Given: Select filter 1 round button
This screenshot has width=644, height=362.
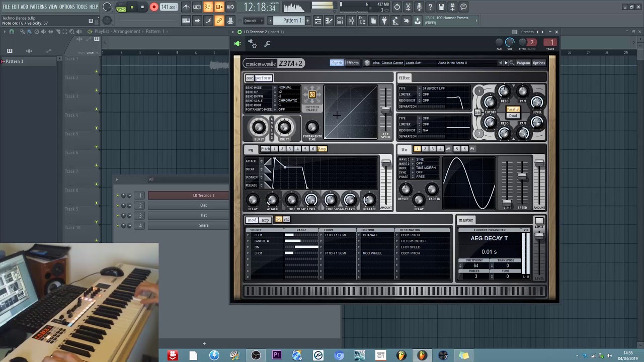Looking at the screenshot, I should coord(479,91).
